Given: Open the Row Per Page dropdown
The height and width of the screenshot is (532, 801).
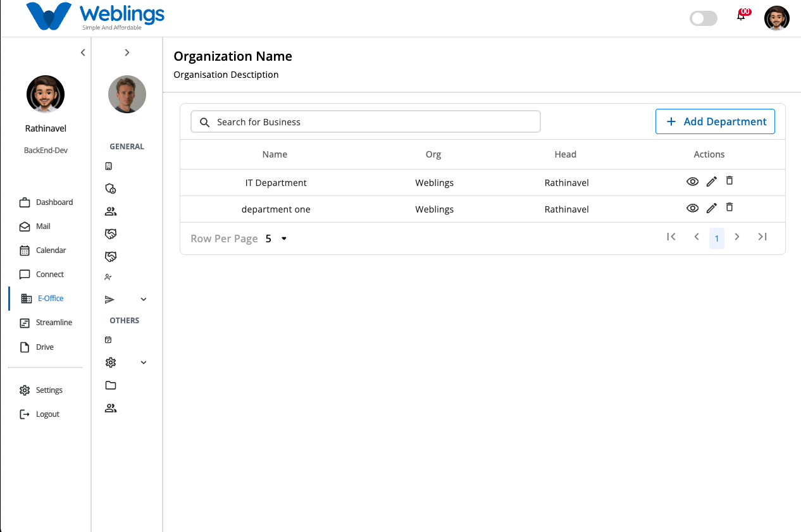Looking at the screenshot, I should coord(276,238).
